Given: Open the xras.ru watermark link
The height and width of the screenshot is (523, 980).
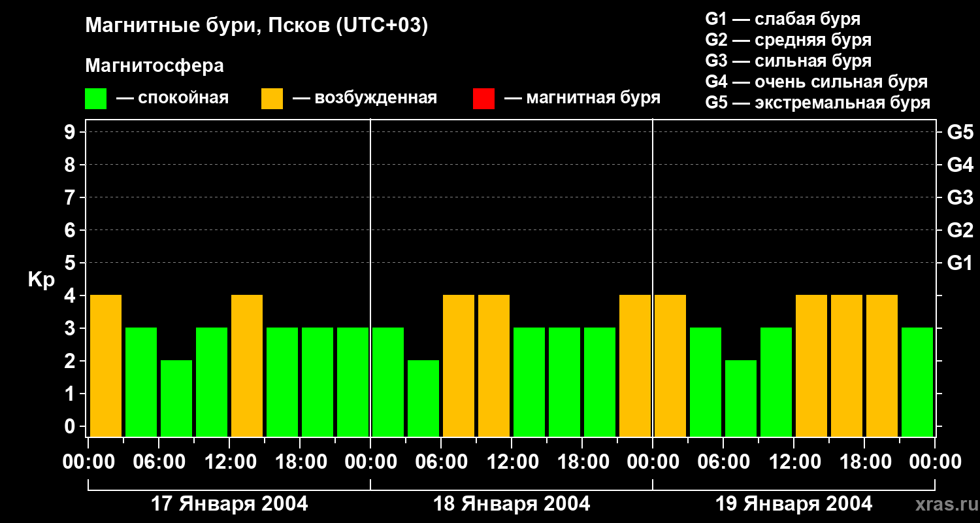Looking at the screenshot, I should [945, 504].
